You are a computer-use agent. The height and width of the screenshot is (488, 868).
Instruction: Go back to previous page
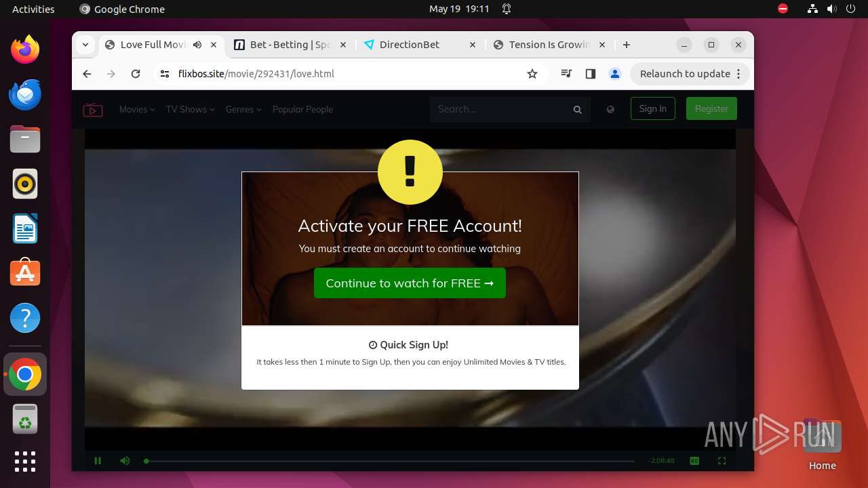point(87,74)
